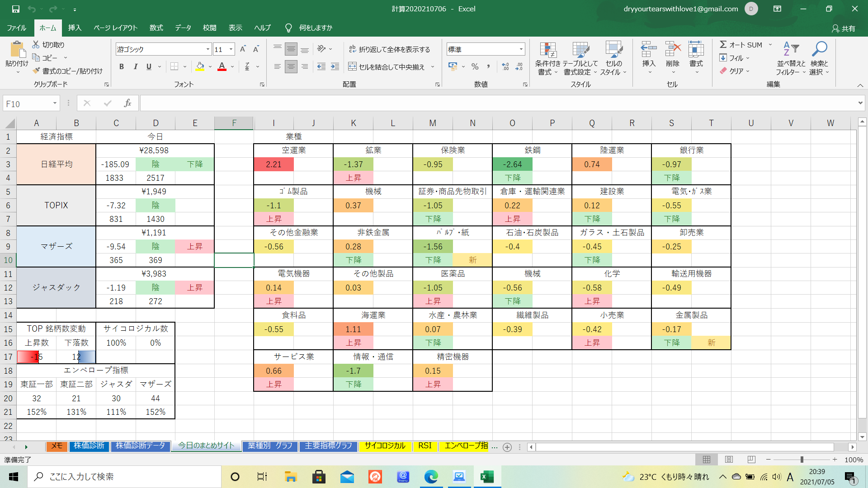Click the 共有 share button
This screenshot has height=488, width=868.
(x=844, y=28)
